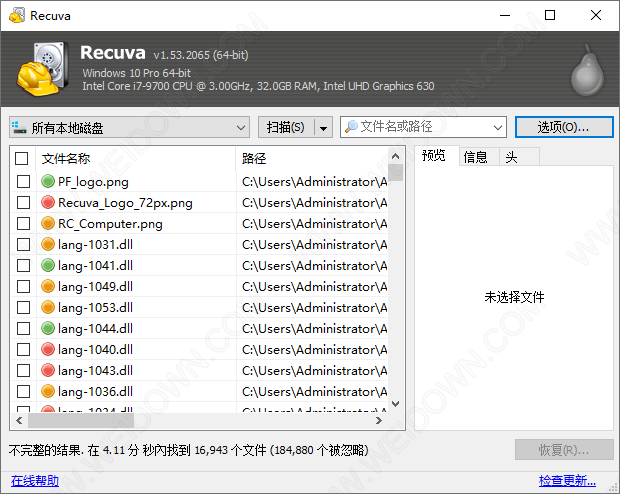Open the 文件名或路径 filter dropdown arrow
Viewport: 620px width, 494px height.
tap(498, 128)
